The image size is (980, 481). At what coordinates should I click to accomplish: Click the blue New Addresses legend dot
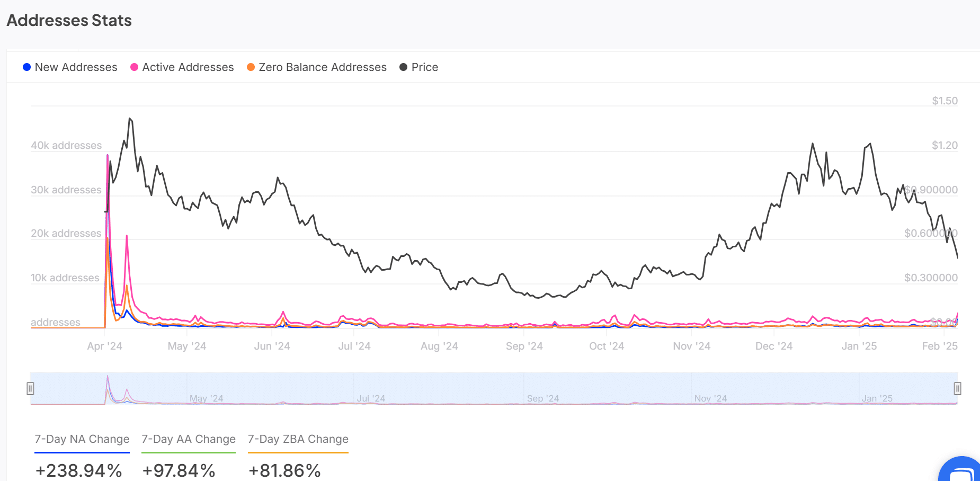click(27, 67)
